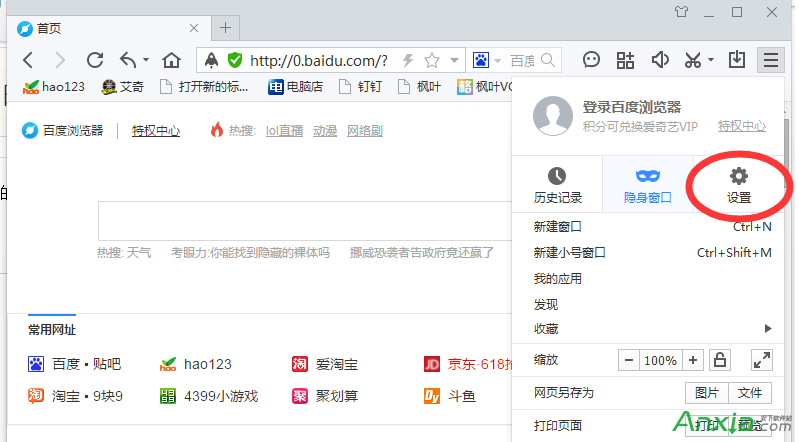Screen dimensions: 799x442
Task: Click the 打印页面 menu label
Action: click(558, 425)
